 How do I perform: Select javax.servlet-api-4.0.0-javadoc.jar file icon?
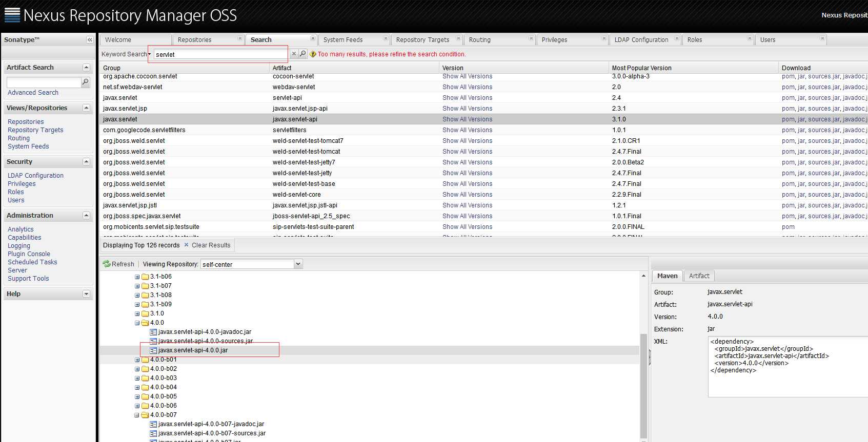tap(153, 332)
